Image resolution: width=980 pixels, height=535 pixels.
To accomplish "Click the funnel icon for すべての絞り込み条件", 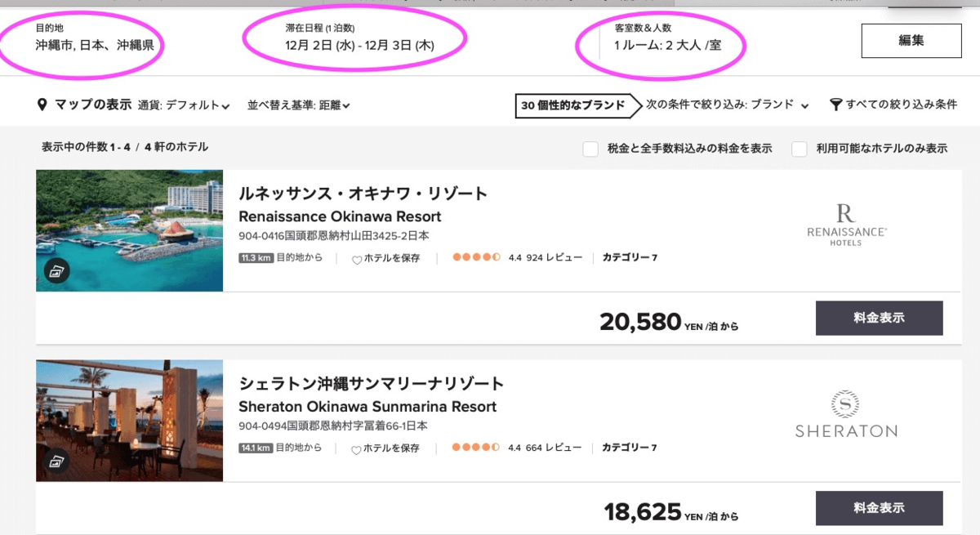I will [x=835, y=105].
